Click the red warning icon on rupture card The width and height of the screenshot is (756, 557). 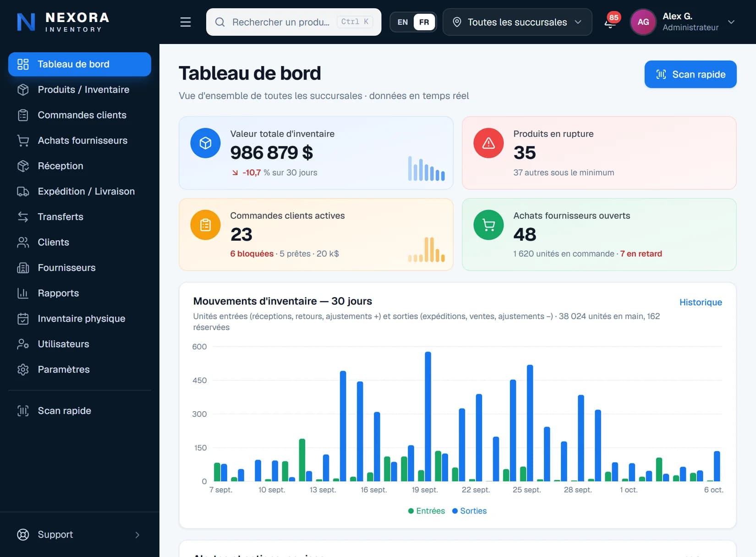click(x=488, y=143)
